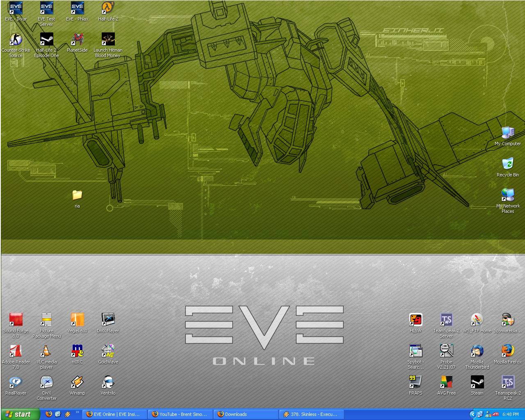Click the My Network Places icon
525x420 pixels.
pyautogui.click(x=508, y=201)
